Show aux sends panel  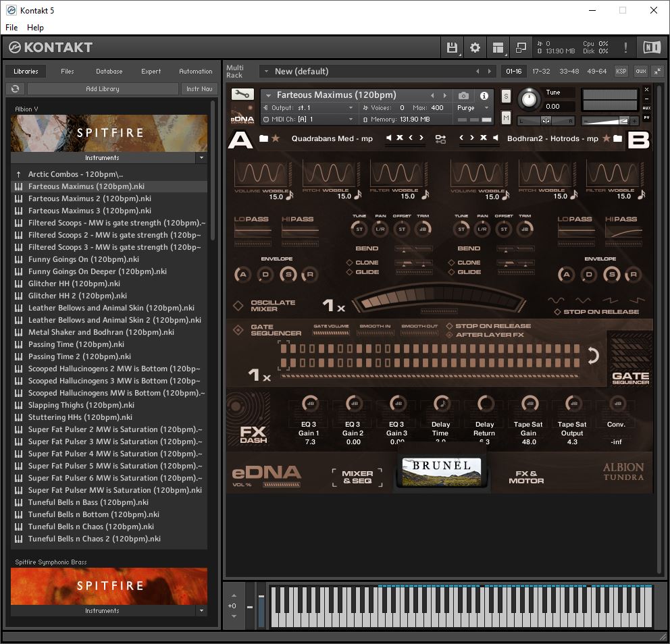tap(640, 72)
